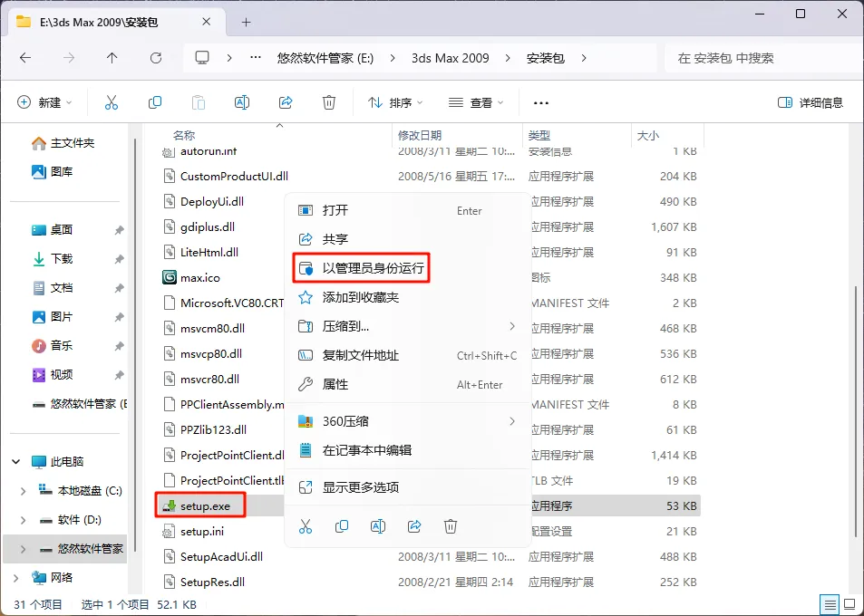Choose 显示更多选项

click(x=408, y=487)
